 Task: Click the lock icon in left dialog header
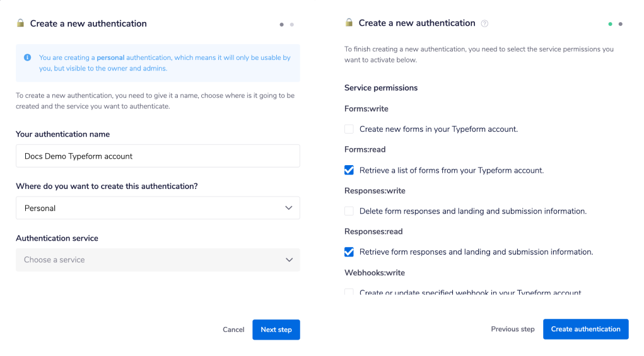[20, 23]
